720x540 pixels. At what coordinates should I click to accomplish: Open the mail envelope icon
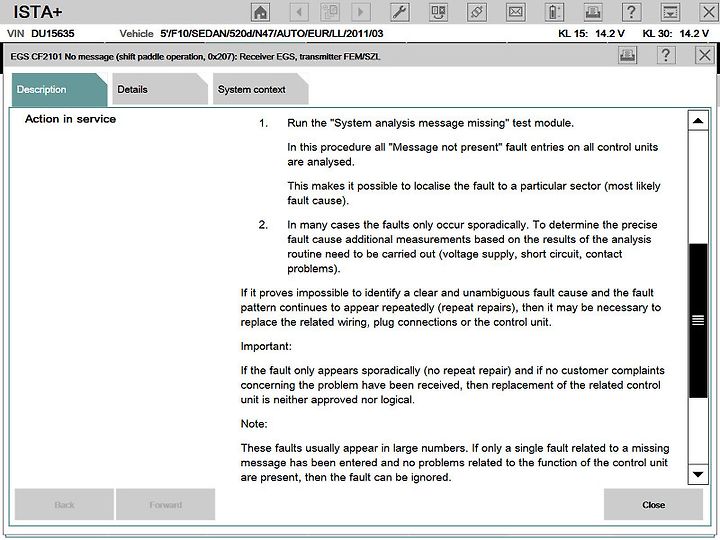515,12
